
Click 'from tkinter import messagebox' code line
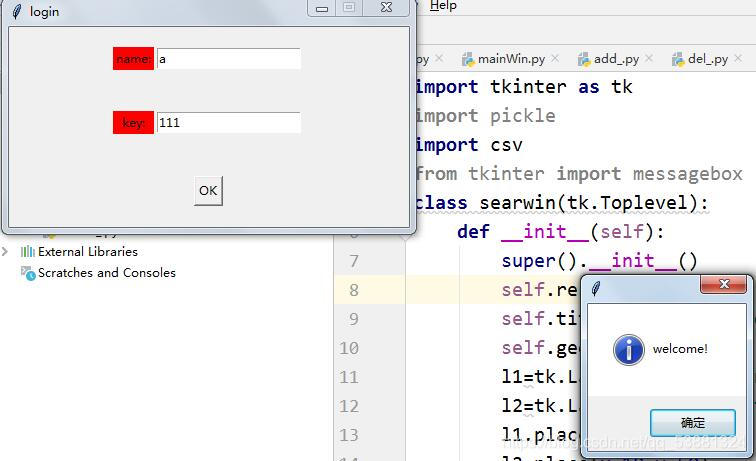(579, 174)
